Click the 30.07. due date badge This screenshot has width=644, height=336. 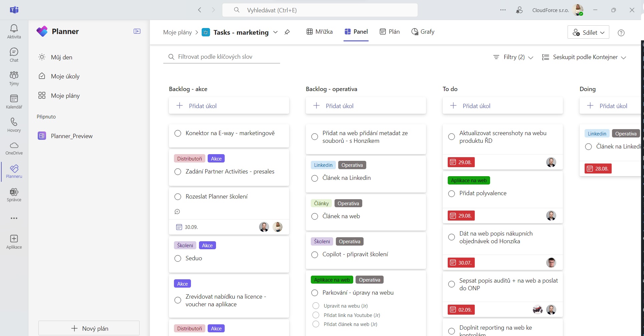click(x=461, y=263)
